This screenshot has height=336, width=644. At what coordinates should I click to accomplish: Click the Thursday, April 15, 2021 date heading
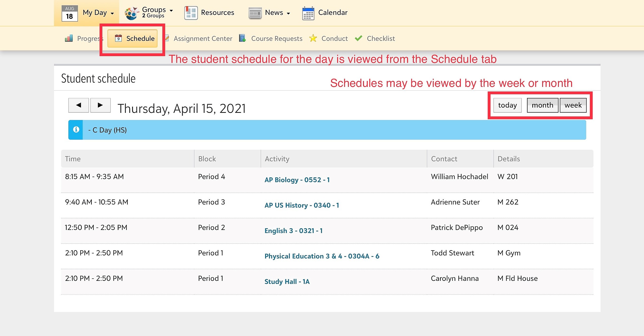[x=181, y=109]
